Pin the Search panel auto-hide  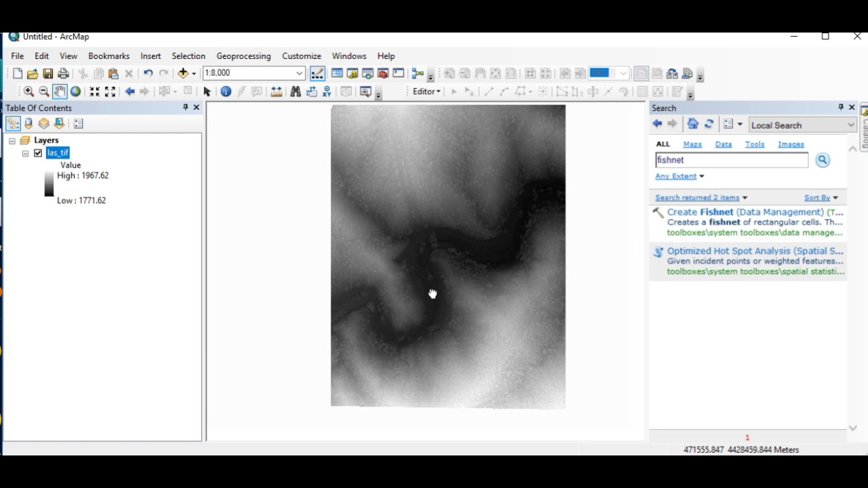point(841,108)
